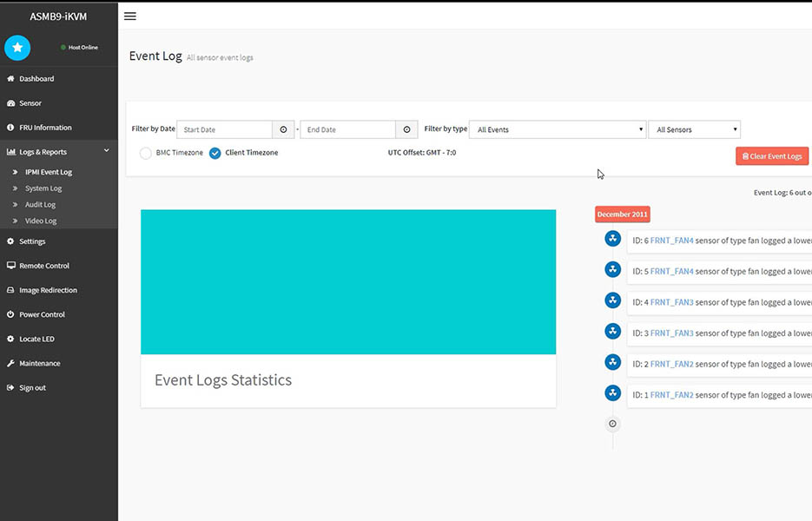
Task: Click the End Date input field
Action: click(348, 129)
